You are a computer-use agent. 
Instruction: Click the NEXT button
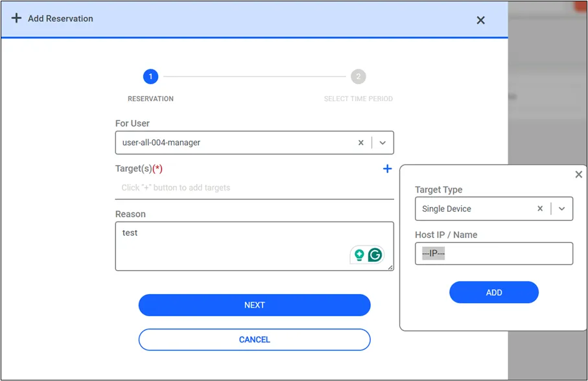tap(255, 305)
